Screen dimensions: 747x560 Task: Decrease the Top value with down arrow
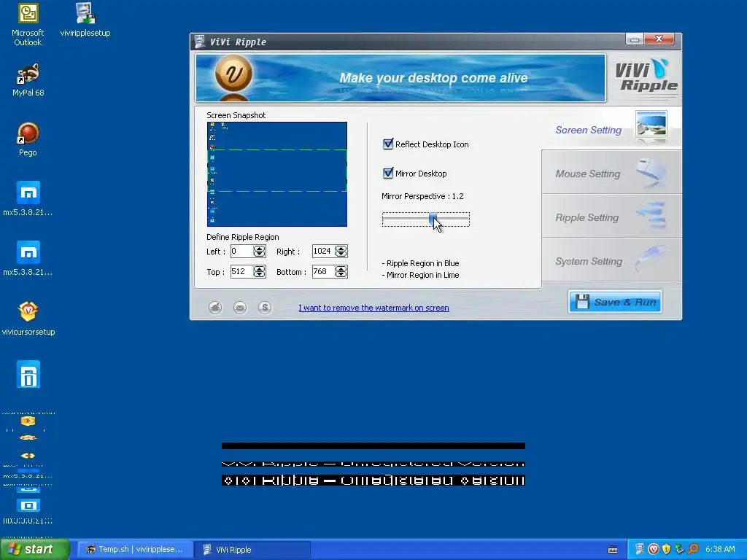(x=259, y=275)
